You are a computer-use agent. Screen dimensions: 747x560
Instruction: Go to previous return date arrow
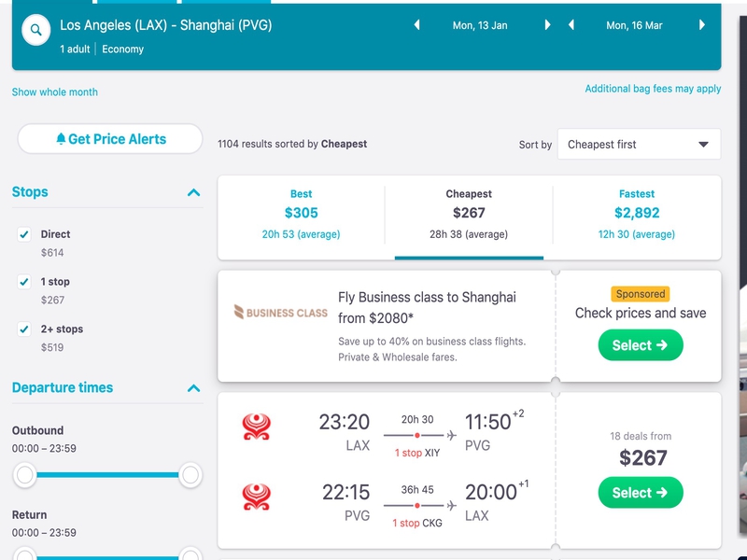pyautogui.click(x=571, y=25)
